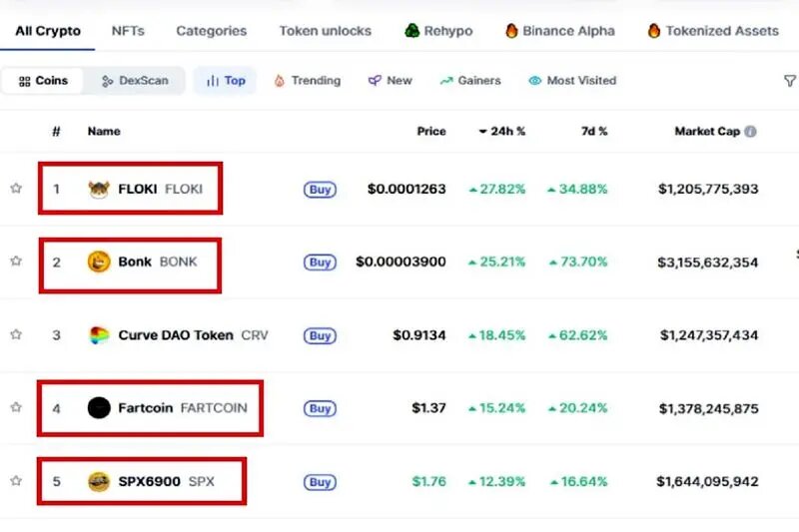Sort by the 24h % column
799x532 pixels.
click(x=502, y=131)
